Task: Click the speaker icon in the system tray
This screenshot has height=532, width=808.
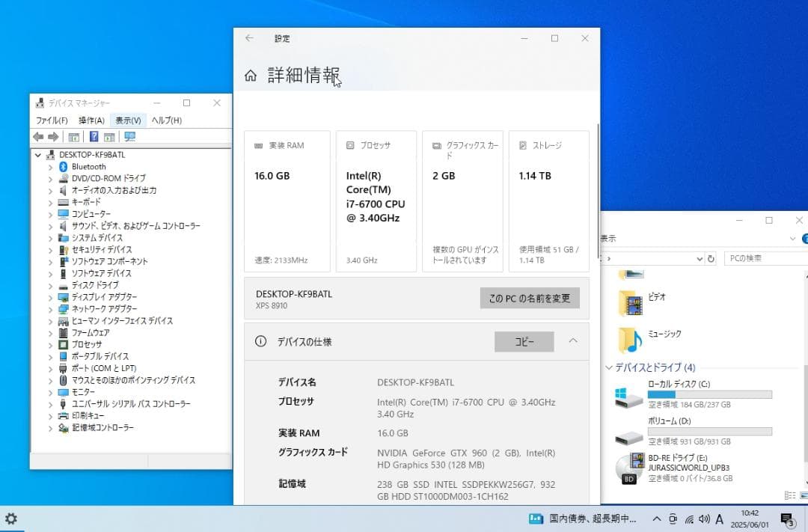Action: coord(704,518)
